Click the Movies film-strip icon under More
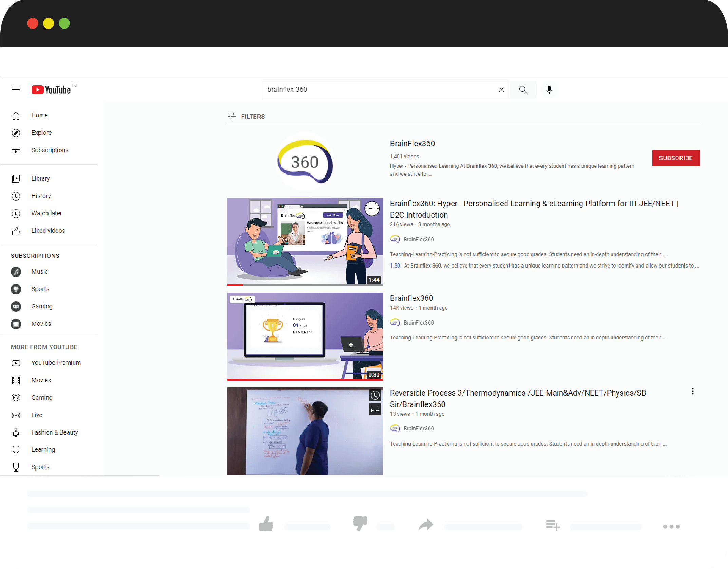This screenshot has height=569, width=728. 16,381
